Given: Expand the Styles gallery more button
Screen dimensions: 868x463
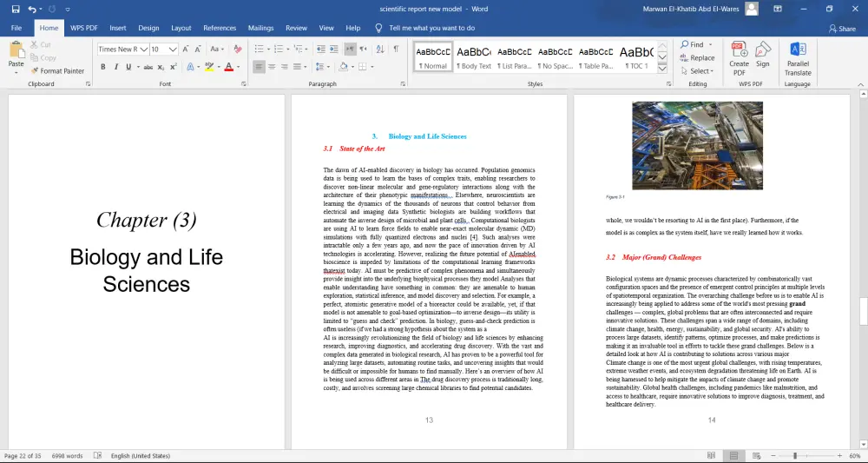Looking at the screenshot, I should [662, 69].
